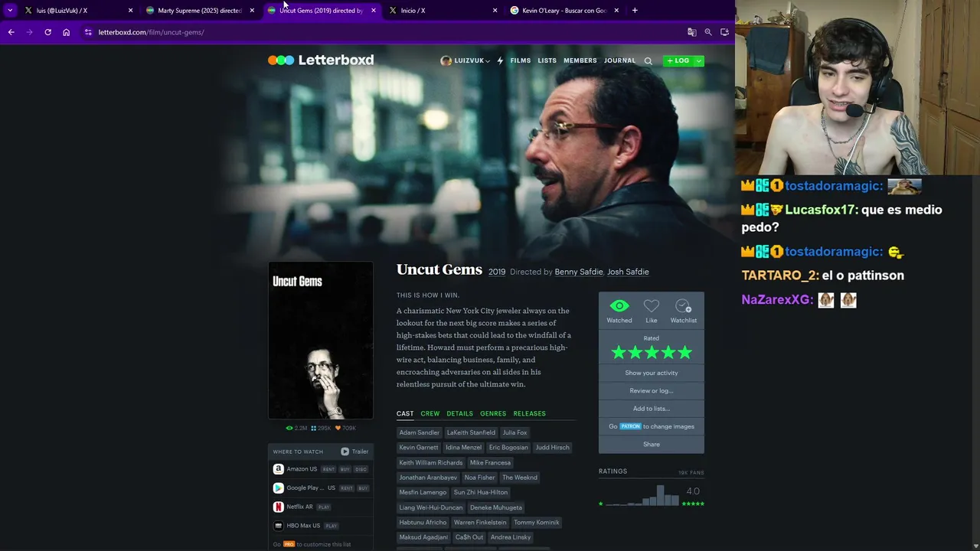Close the Marty Supreme tab

252,10
